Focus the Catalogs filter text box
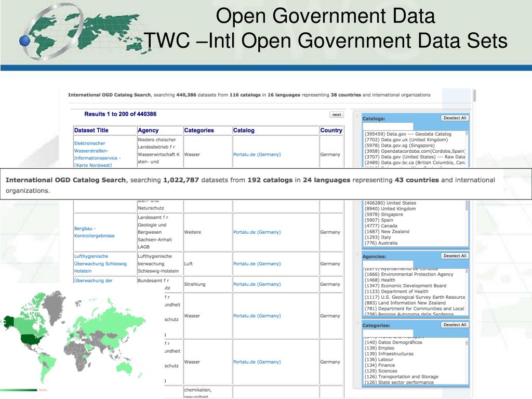 (x=388, y=126)
